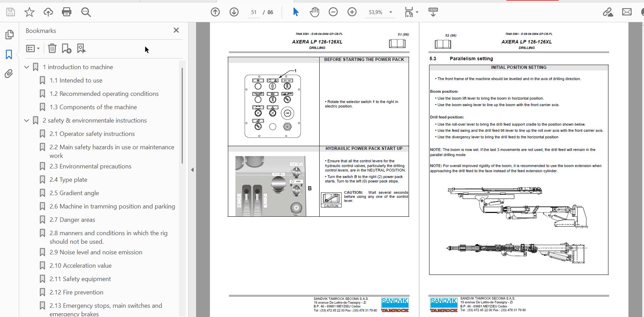Open bookmark '2.13 Emergency stops, main switches'

pos(106,309)
